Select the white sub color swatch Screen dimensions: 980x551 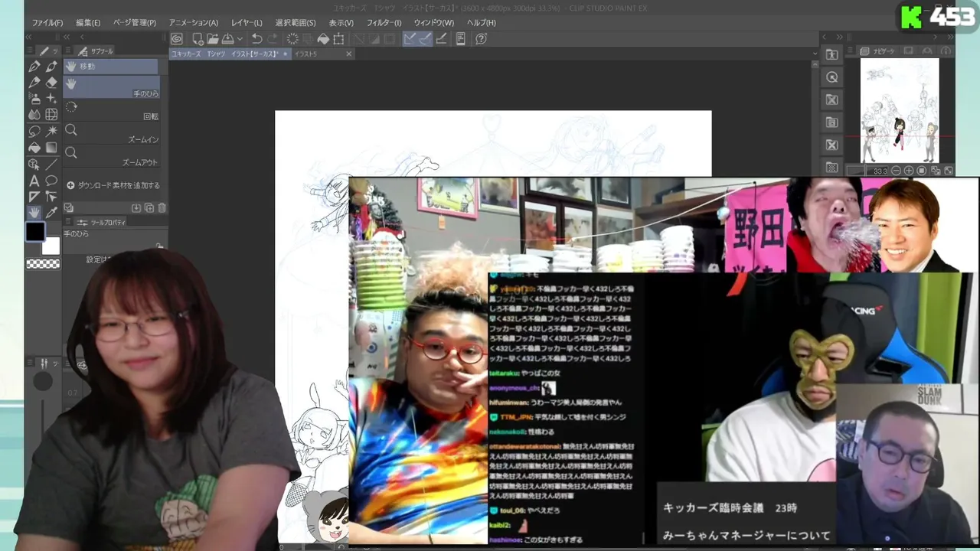51,246
